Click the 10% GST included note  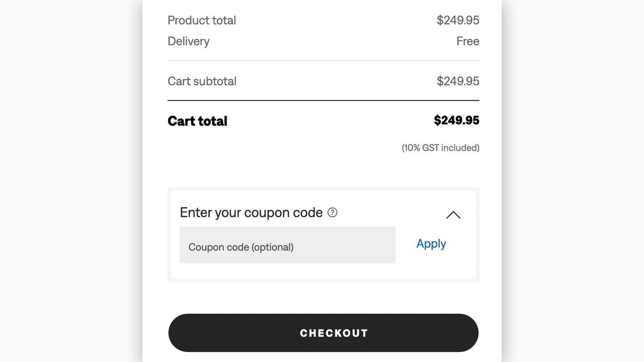(440, 147)
